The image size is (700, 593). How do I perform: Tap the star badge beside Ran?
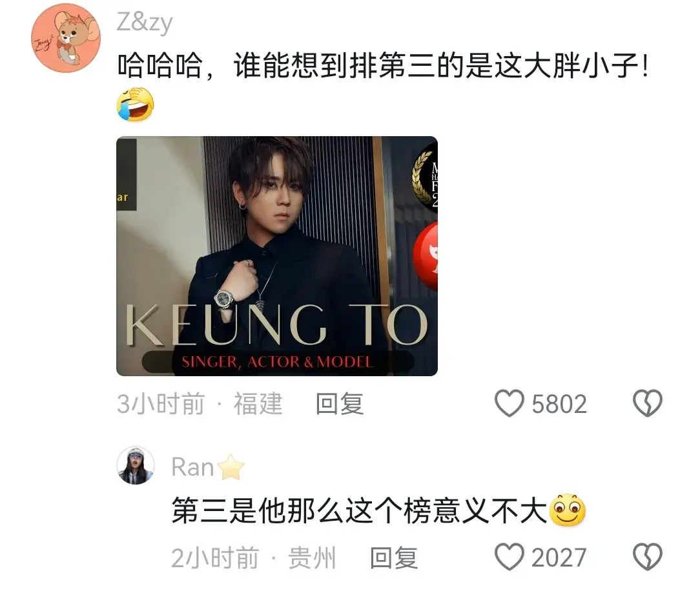coord(231,467)
